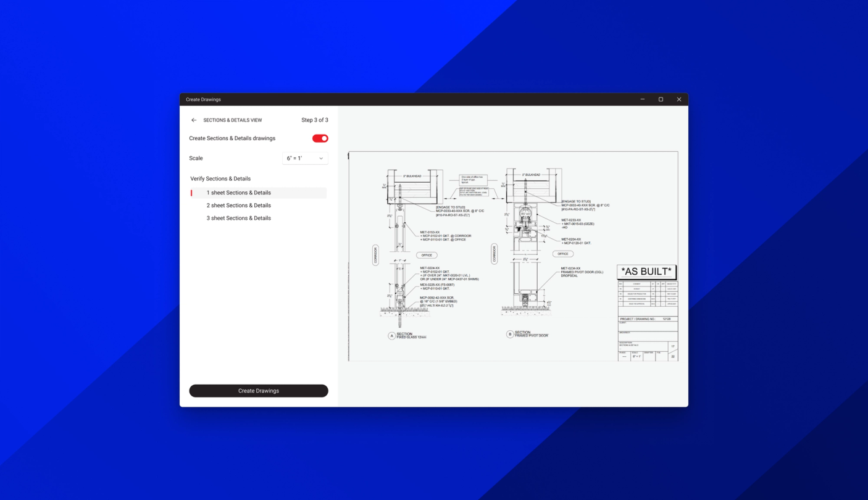Image resolution: width=868 pixels, height=500 pixels.
Task: Close the Create Drawings window
Action: pos(679,99)
